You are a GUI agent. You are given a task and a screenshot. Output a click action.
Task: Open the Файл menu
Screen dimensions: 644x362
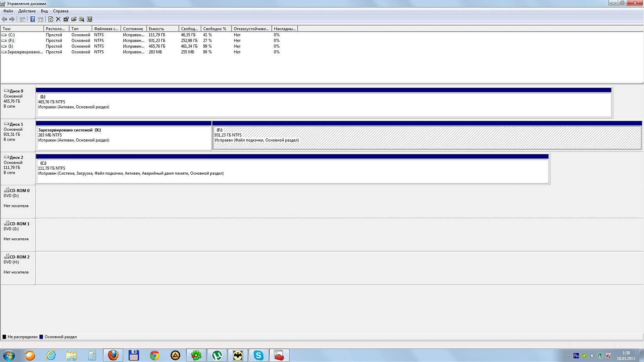click(8, 11)
